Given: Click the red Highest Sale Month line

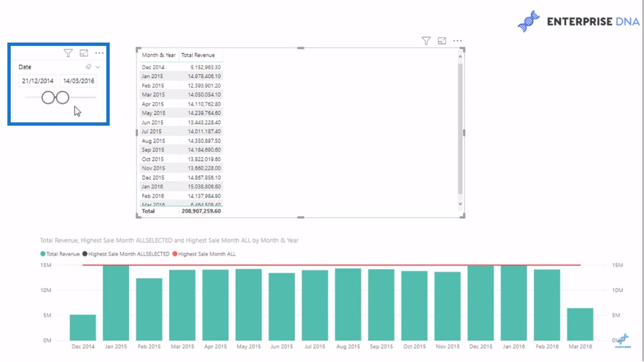Looking at the screenshot, I should [x=332, y=265].
